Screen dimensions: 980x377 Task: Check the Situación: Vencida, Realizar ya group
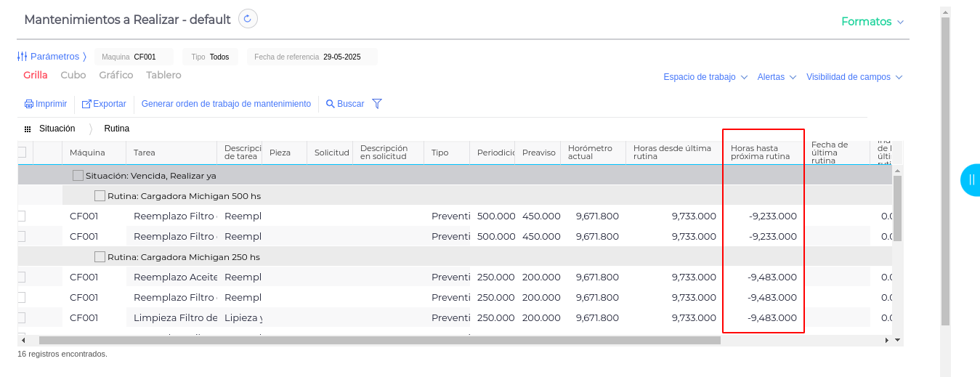point(78,175)
